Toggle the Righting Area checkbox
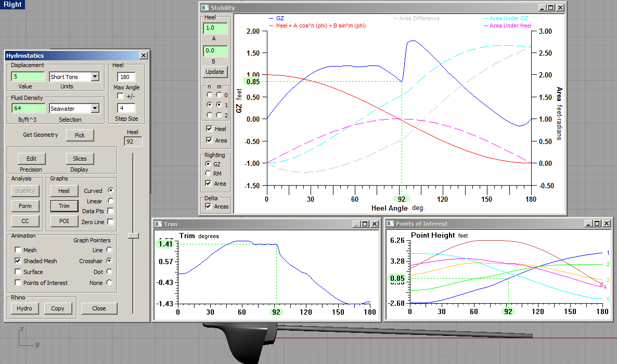The height and width of the screenshot is (364, 617). coord(209,184)
